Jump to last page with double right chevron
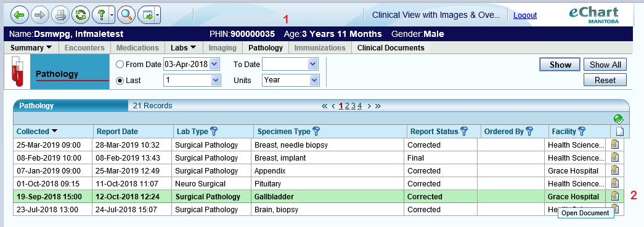The image size is (644, 227). pos(378,106)
